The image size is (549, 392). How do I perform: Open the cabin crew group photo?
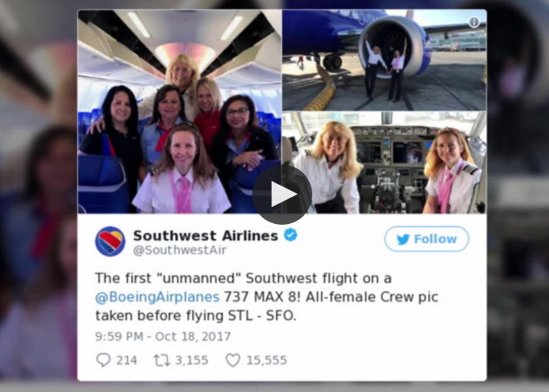pyautogui.click(x=180, y=112)
